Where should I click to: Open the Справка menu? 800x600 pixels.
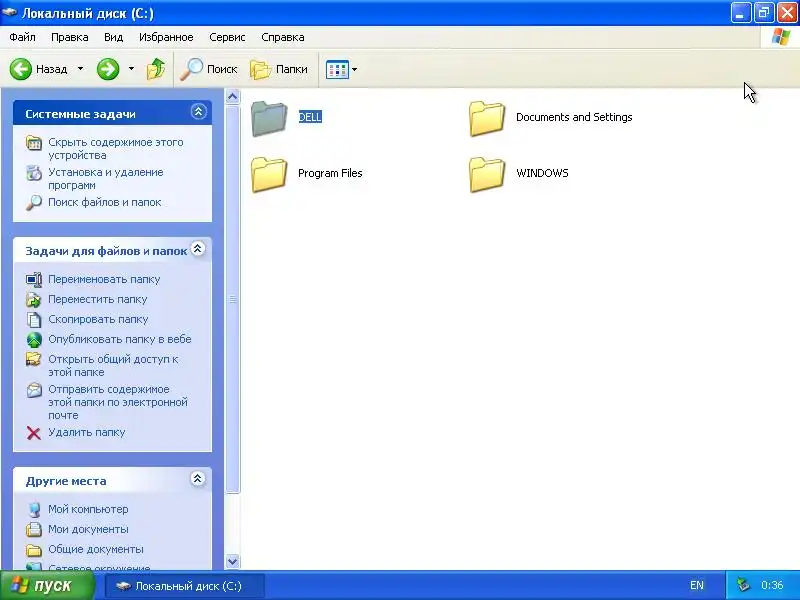[x=283, y=37]
